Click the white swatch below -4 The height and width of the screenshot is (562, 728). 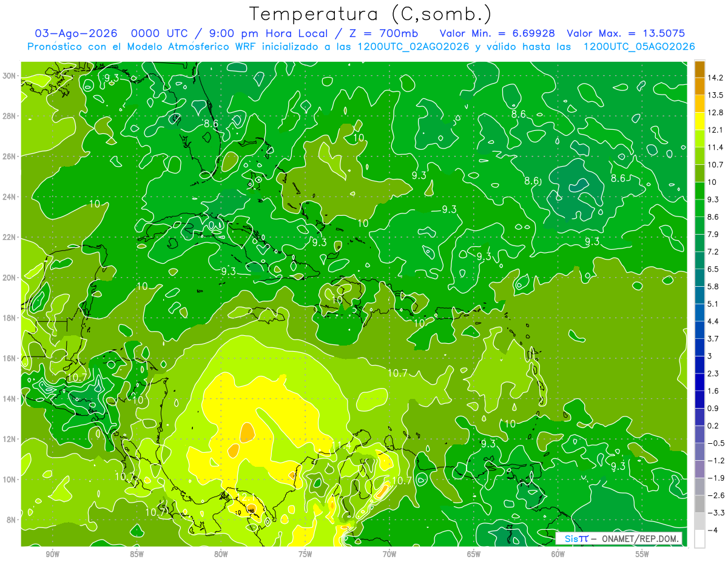(x=699, y=539)
